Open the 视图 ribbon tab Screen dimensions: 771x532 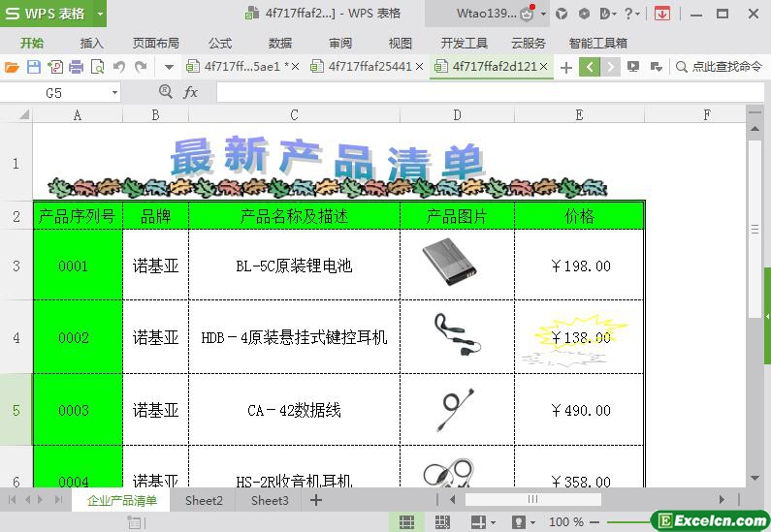point(401,44)
